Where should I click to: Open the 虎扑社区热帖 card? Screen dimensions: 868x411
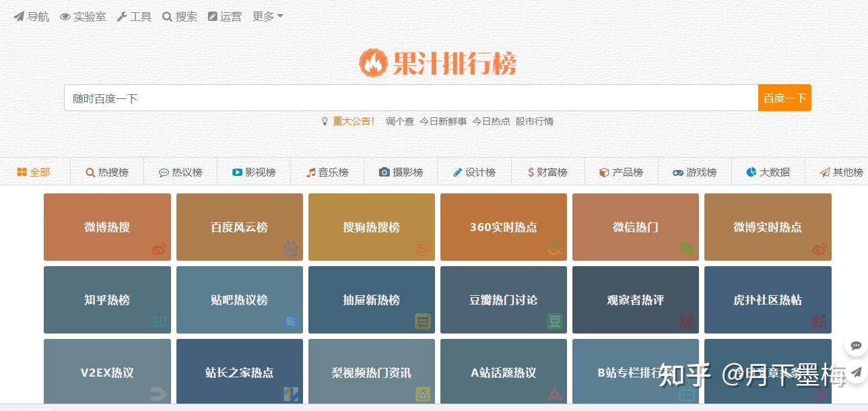click(768, 300)
